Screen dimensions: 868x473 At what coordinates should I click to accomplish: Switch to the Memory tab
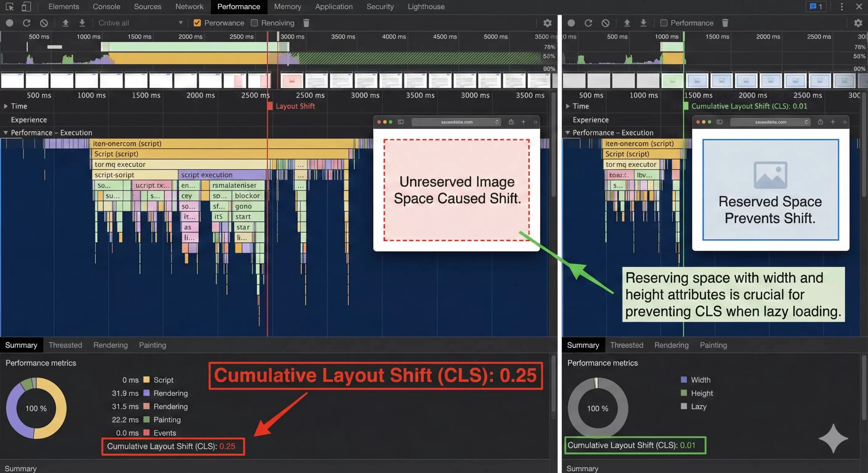click(x=288, y=6)
